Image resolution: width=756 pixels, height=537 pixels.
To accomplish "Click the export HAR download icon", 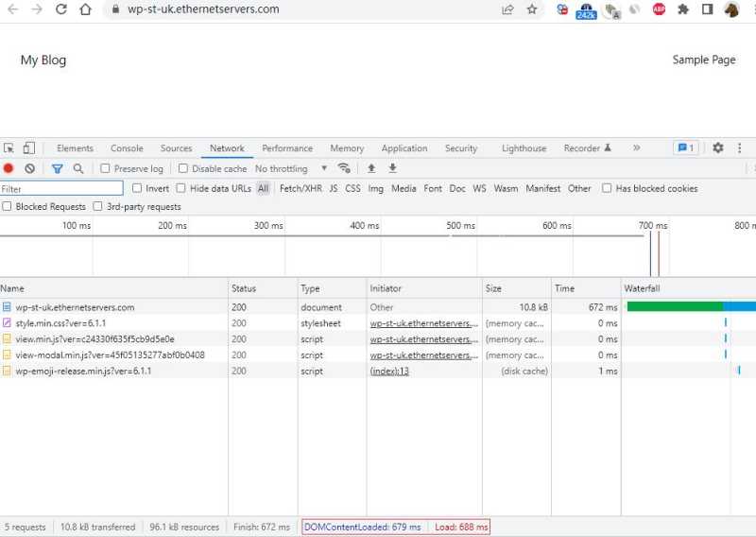I will tap(392, 168).
